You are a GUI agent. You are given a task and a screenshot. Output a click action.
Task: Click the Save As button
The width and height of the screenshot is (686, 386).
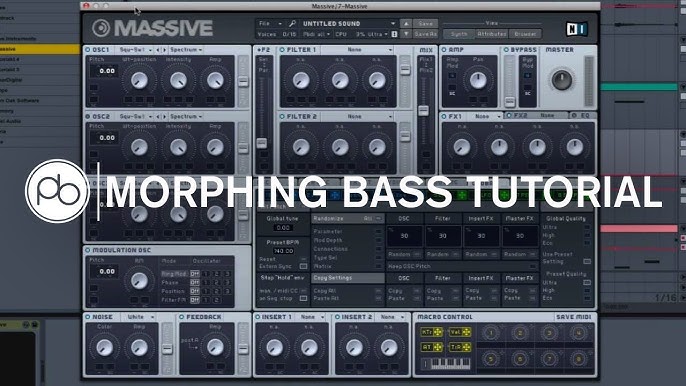tap(425, 34)
